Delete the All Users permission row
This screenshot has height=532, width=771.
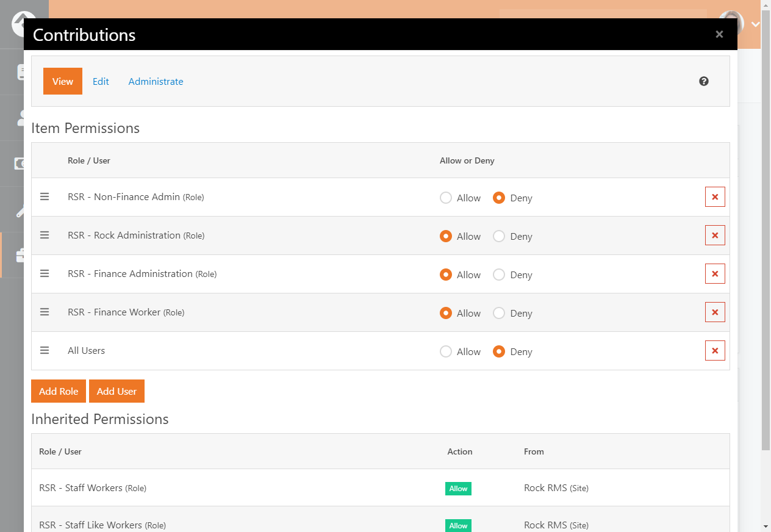[715, 351]
